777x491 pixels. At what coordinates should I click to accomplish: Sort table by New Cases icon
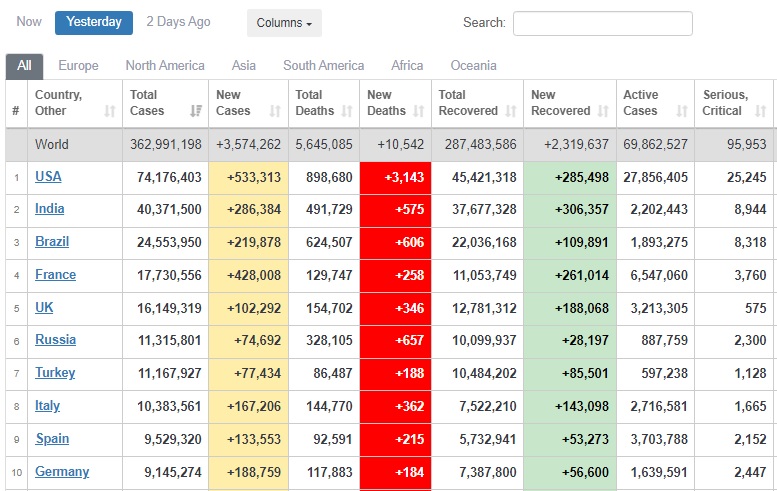pos(275,111)
